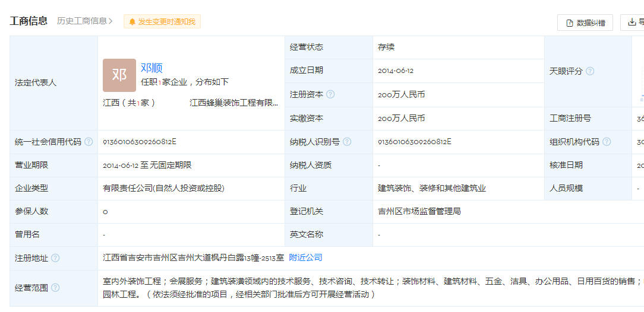
Task: Click the help icon next to 组织机构代码
Action: coord(607,142)
